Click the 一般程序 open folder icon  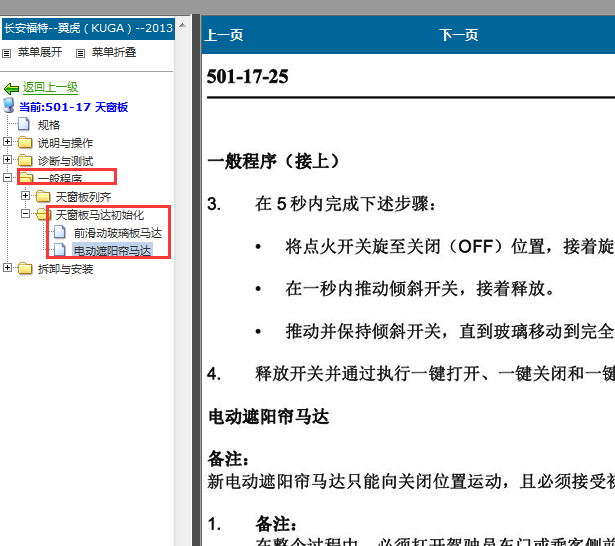point(26,177)
